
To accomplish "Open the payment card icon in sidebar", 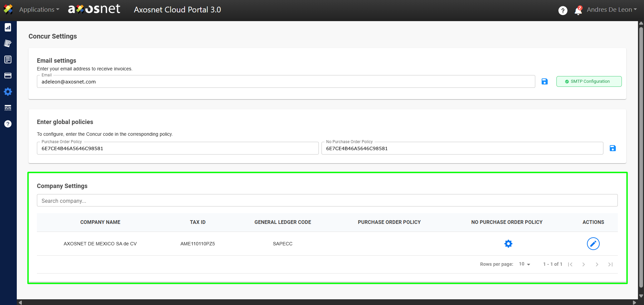I will pos(8,76).
